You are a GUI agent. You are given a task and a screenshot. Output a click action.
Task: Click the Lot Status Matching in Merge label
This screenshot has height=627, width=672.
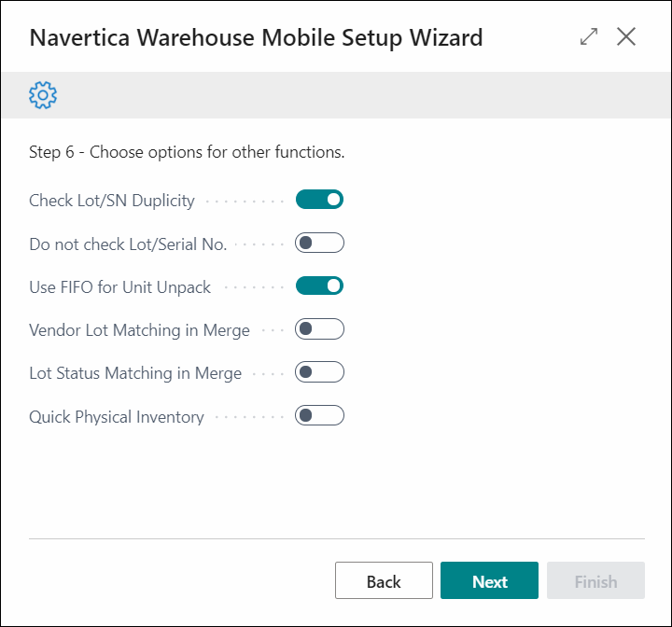coord(135,373)
